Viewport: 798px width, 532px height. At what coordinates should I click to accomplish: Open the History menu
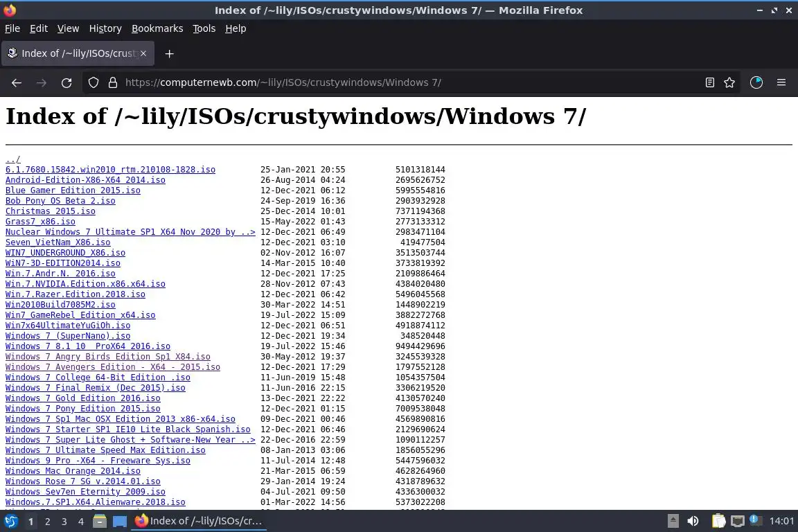(x=105, y=28)
